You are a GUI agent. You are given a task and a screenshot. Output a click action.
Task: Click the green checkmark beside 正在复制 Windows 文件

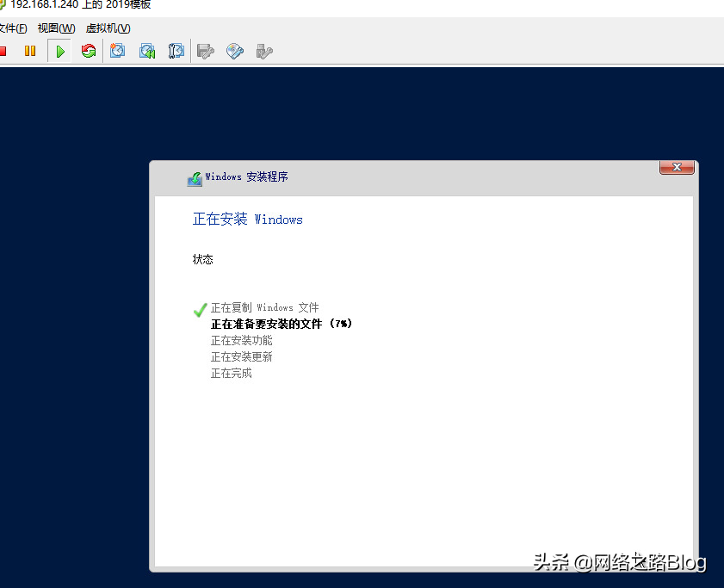(200, 310)
